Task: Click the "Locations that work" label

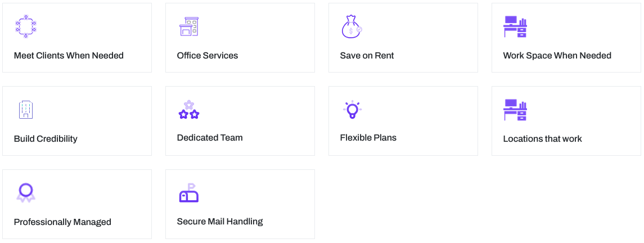Action: coord(542,139)
